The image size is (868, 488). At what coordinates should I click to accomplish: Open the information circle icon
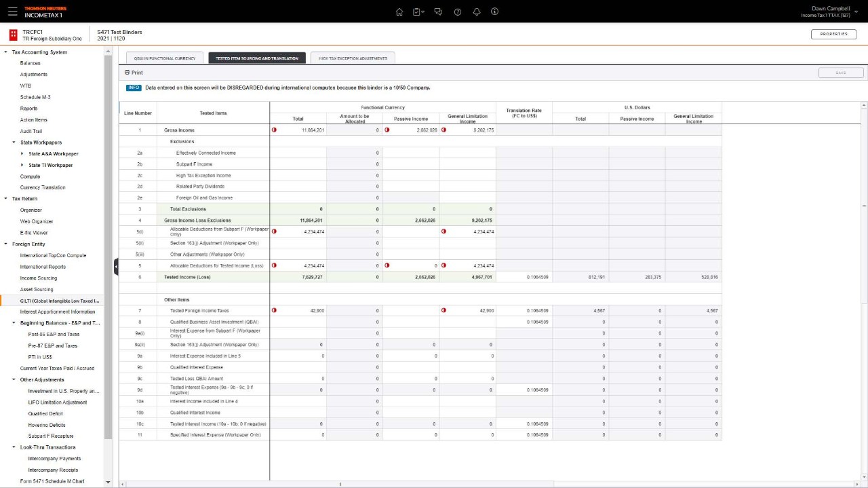(x=495, y=12)
